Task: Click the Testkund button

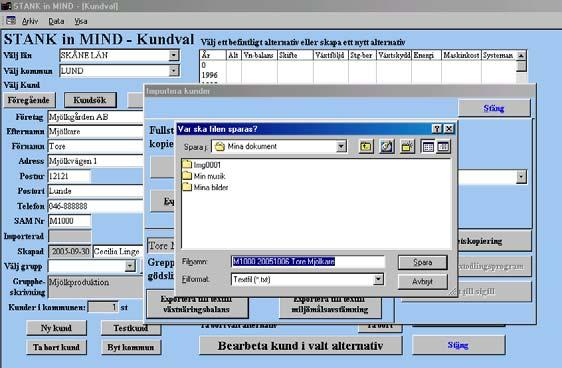Action: coord(131,328)
